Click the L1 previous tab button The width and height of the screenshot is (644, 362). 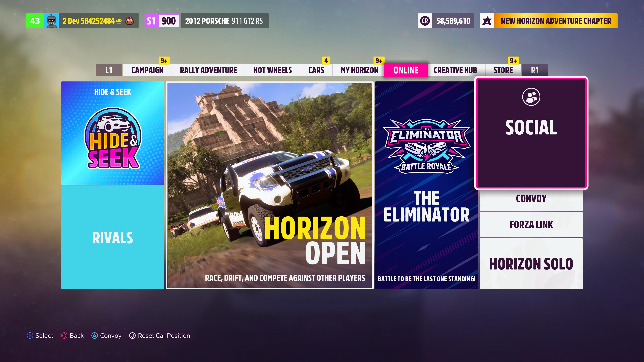[x=109, y=70]
